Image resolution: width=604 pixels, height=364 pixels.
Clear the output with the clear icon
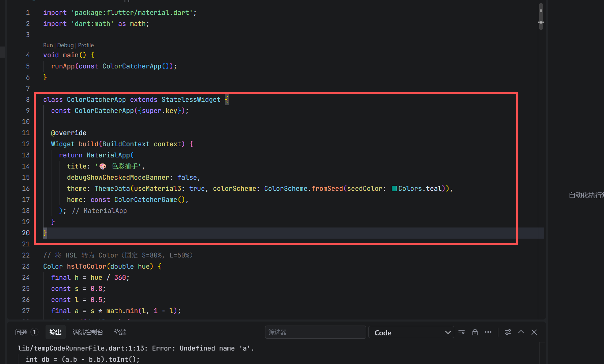coord(462,332)
